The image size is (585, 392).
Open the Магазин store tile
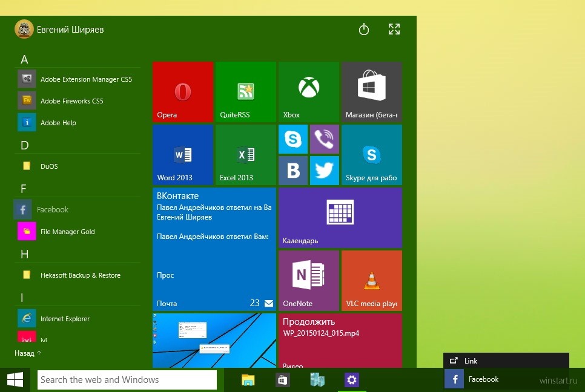[x=372, y=92]
